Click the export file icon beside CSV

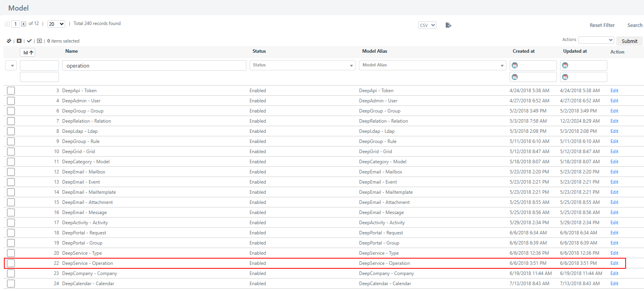pos(448,25)
